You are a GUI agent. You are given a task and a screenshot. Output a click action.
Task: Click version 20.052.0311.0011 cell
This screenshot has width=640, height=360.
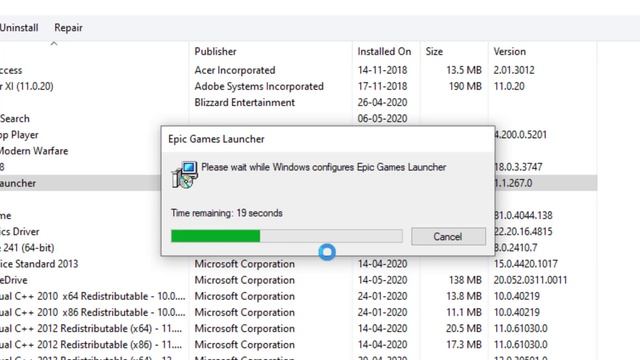530,280
